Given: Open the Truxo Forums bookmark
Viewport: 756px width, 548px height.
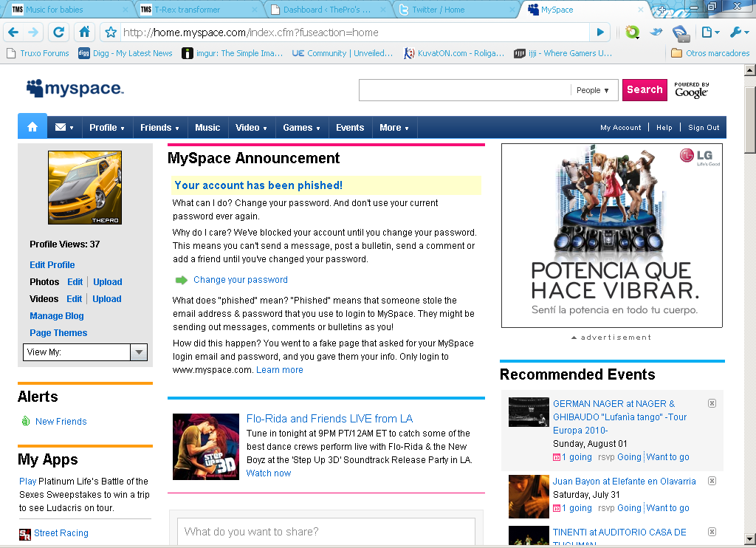Looking at the screenshot, I should (x=38, y=53).
